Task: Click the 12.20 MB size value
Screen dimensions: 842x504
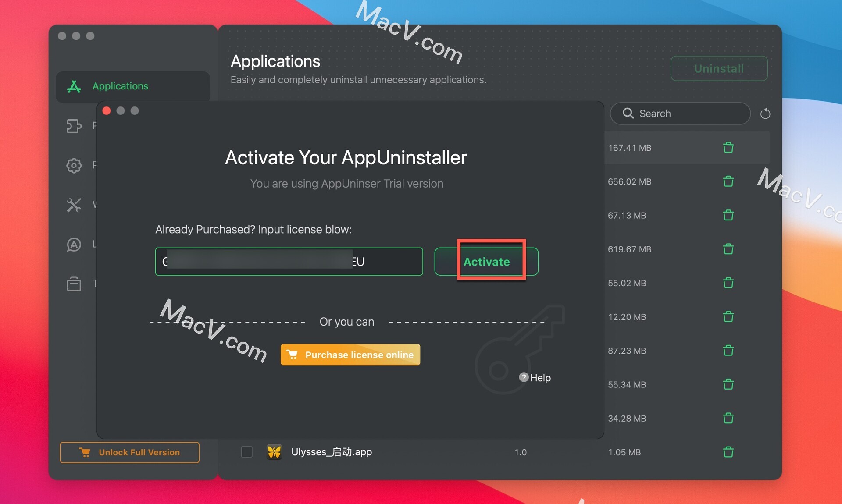Action: 627,317
